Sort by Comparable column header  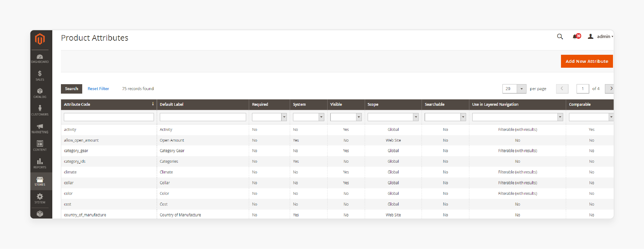click(x=580, y=104)
